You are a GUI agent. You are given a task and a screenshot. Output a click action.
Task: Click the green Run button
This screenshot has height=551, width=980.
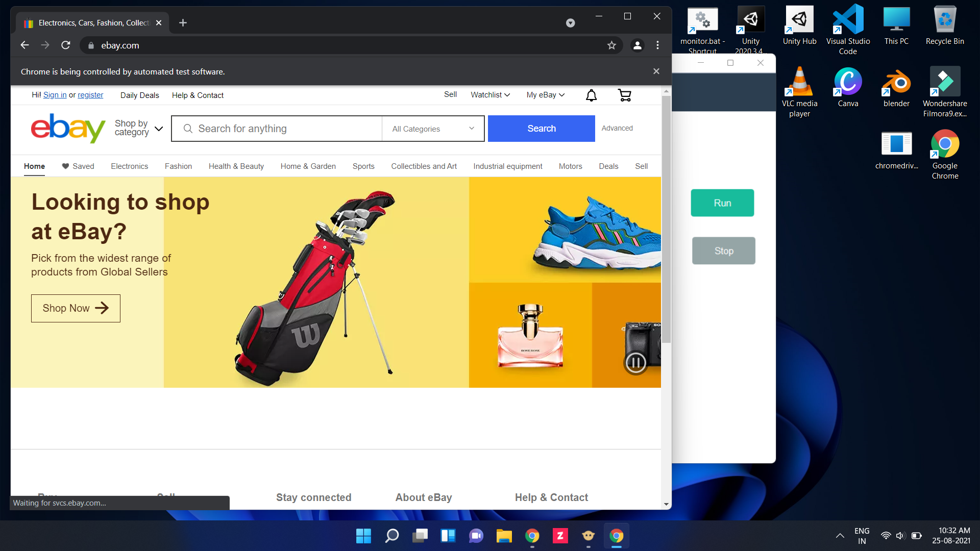pyautogui.click(x=722, y=203)
